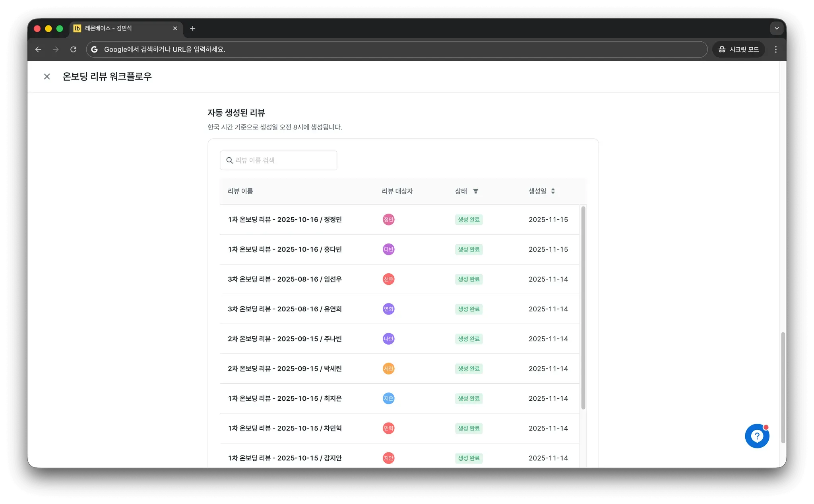Click the 정민 avatar

click(x=388, y=220)
